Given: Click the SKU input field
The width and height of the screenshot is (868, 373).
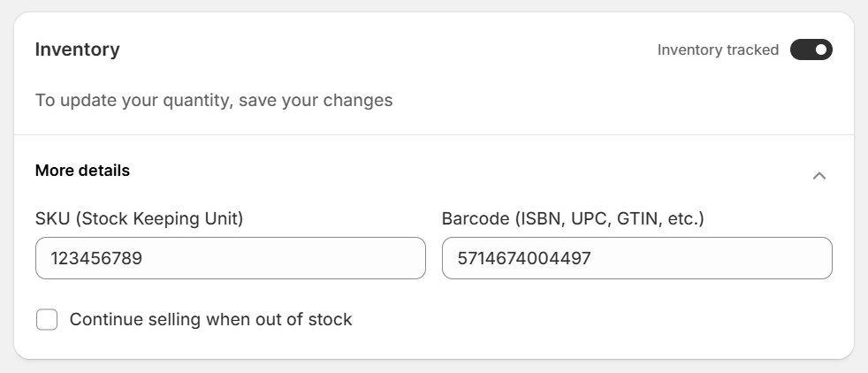Looking at the screenshot, I should pos(230,258).
